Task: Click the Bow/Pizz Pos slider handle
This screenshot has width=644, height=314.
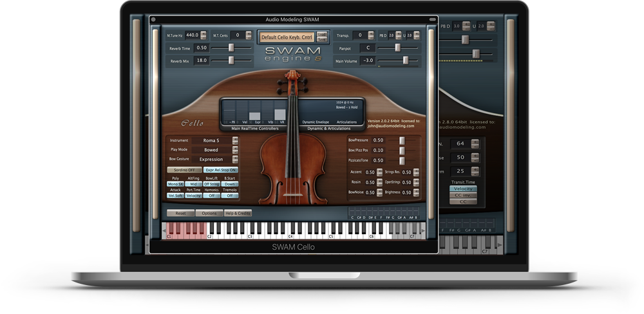Action: point(402,151)
